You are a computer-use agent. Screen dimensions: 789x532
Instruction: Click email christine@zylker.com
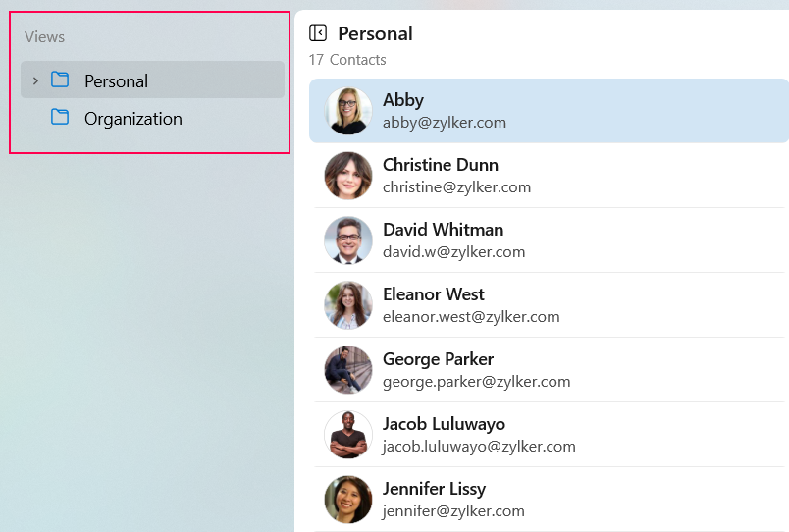point(456,187)
